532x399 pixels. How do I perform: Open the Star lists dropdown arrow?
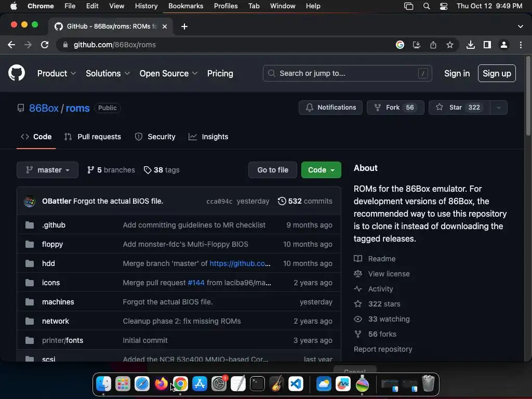498,108
